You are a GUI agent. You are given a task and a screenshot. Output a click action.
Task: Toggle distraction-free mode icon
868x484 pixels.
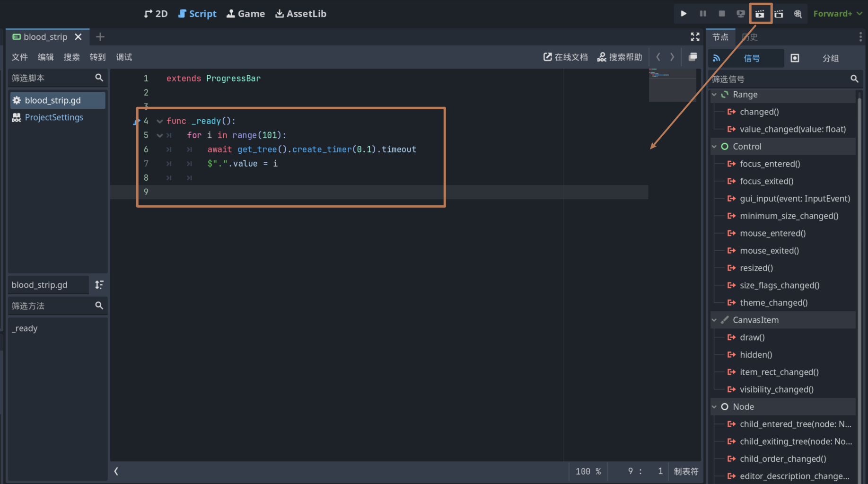tap(695, 36)
